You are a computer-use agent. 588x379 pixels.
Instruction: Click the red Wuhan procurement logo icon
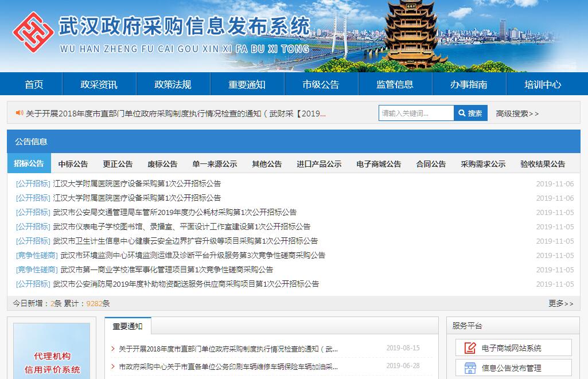click(33, 32)
